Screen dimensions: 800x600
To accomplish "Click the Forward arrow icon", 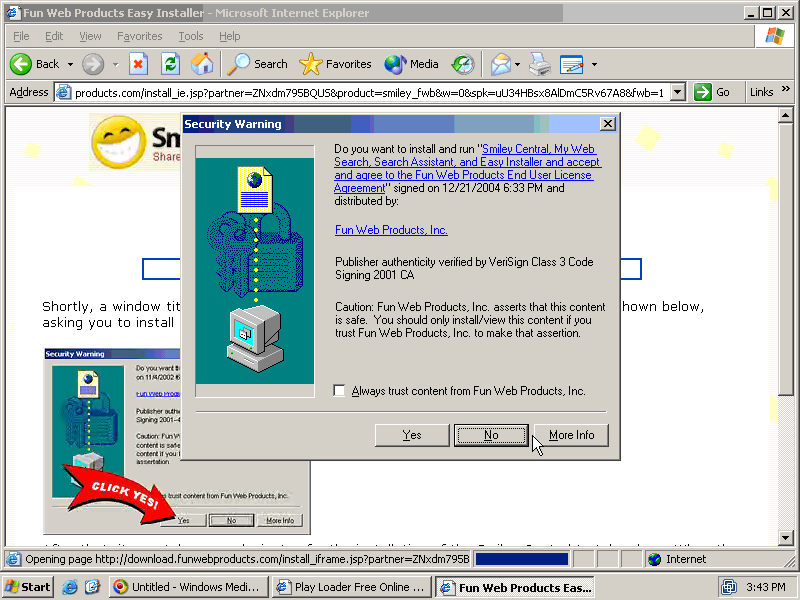I will point(93,64).
